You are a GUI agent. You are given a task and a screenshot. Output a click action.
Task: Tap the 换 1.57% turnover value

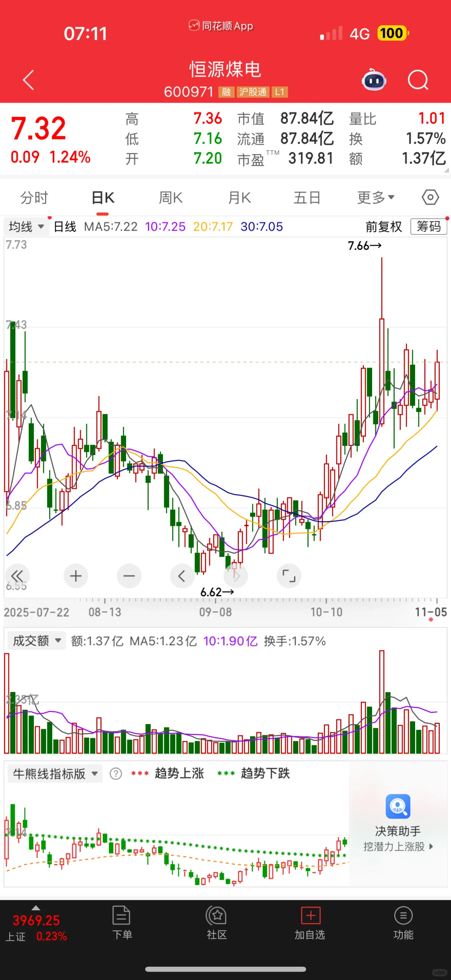[426, 138]
